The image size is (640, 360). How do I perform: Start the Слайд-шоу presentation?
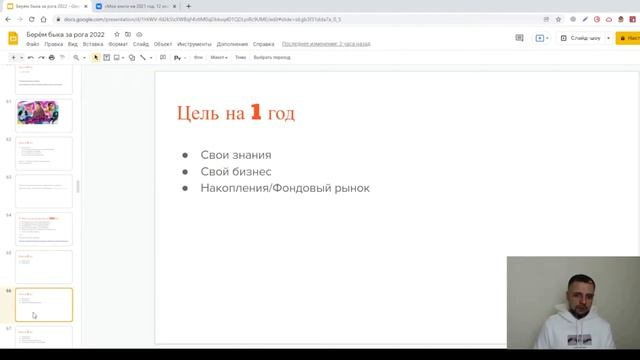point(581,38)
